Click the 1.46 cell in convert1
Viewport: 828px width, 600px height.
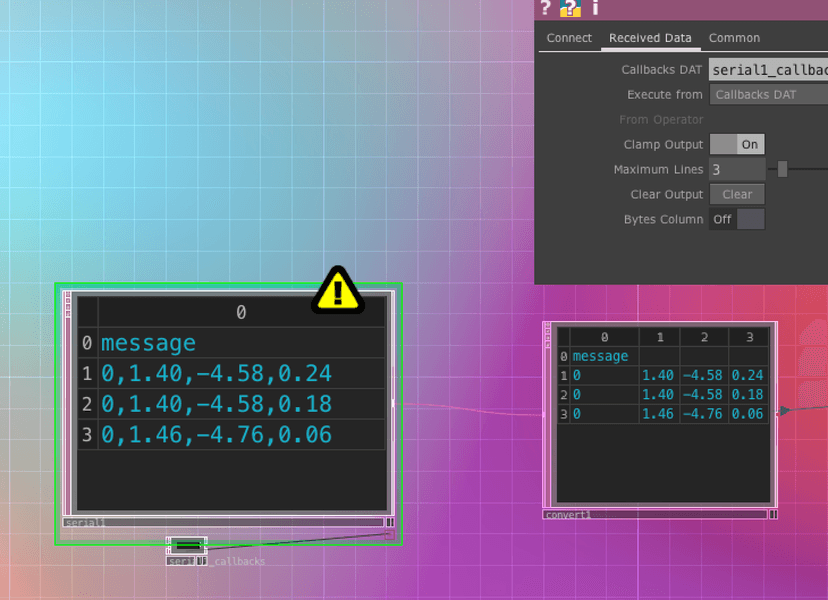pos(658,414)
